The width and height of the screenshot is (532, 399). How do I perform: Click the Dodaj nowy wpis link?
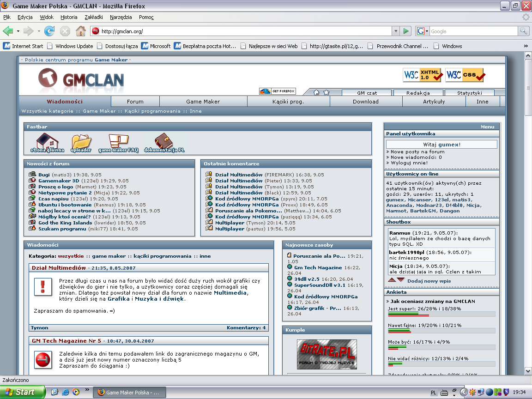pyautogui.click(x=429, y=281)
